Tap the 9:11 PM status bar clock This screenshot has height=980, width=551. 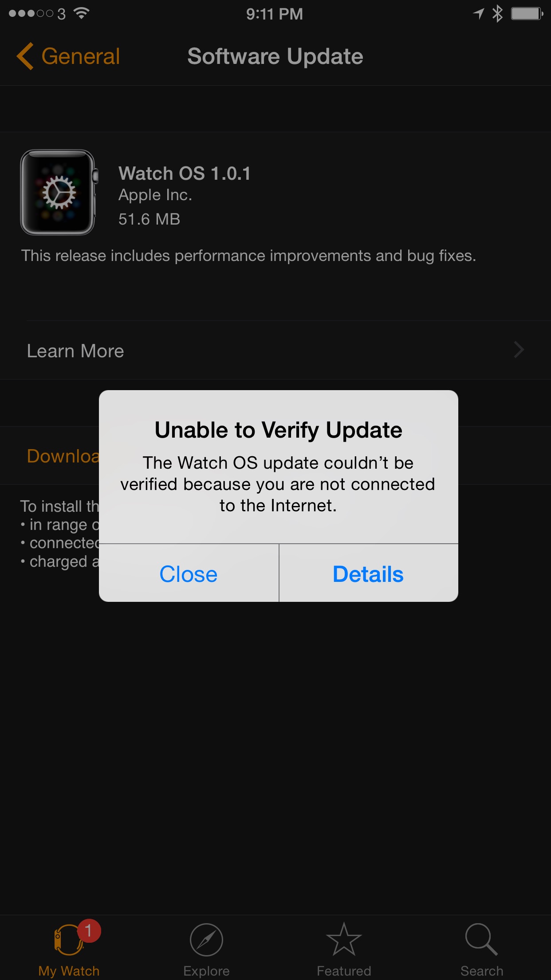click(x=275, y=14)
